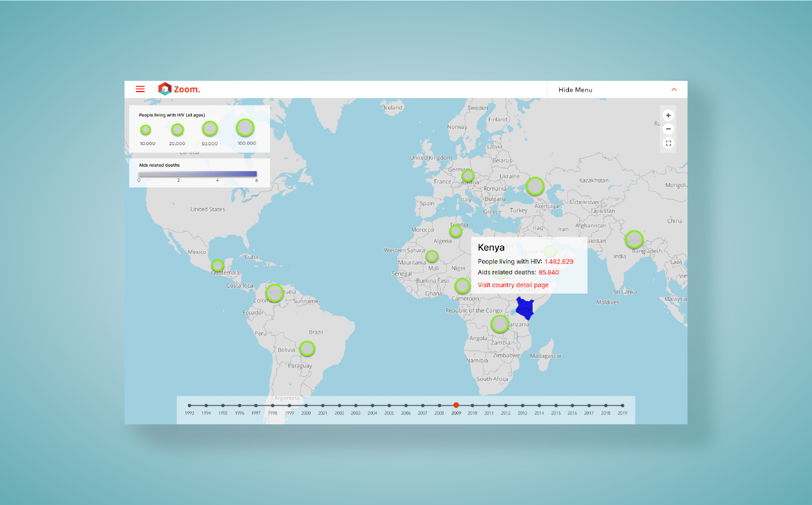Click the 10.000 legend circle

pos(146,130)
